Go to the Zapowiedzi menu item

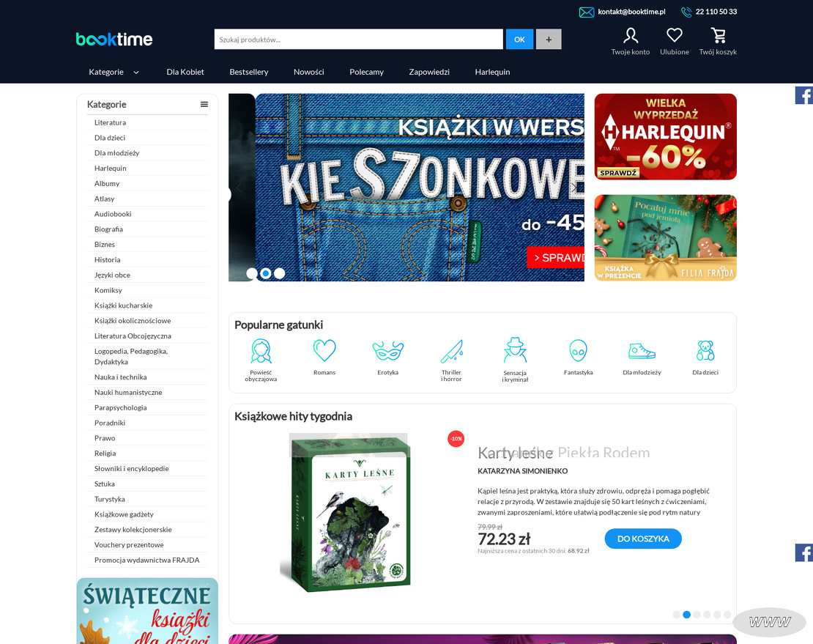click(429, 72)
